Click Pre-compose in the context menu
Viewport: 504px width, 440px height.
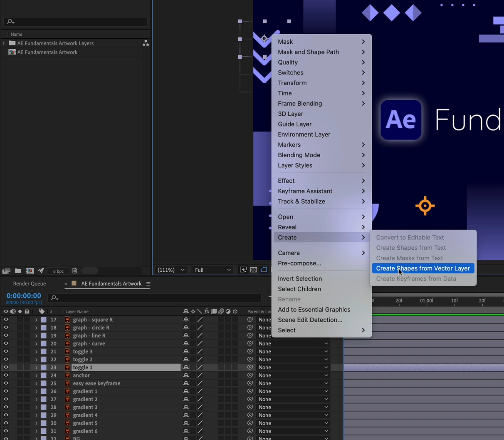(x=298, y=263)
